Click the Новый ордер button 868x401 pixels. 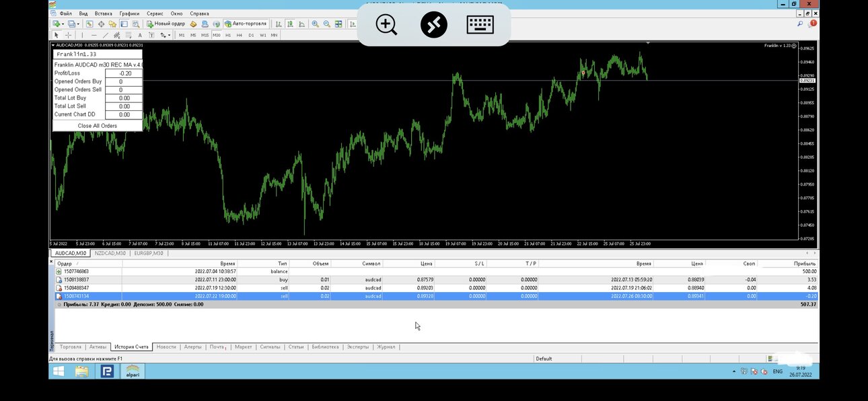coord(166,24)
